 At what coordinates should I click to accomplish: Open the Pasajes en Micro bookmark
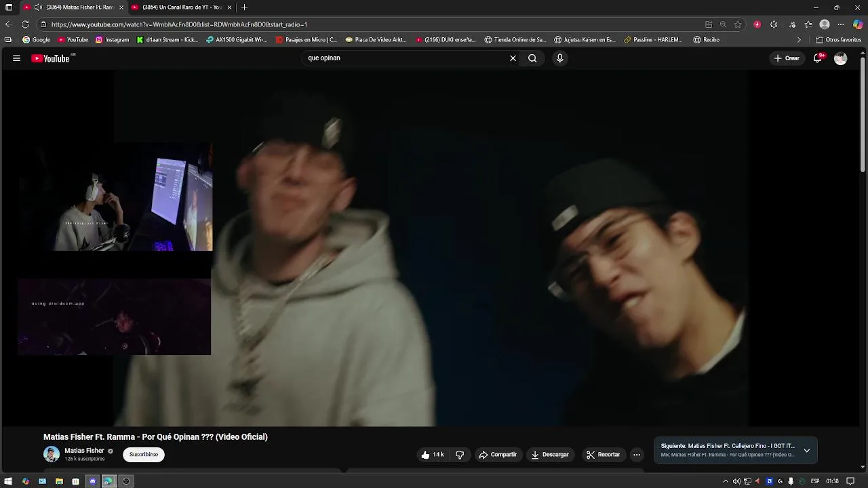point(307,40)
